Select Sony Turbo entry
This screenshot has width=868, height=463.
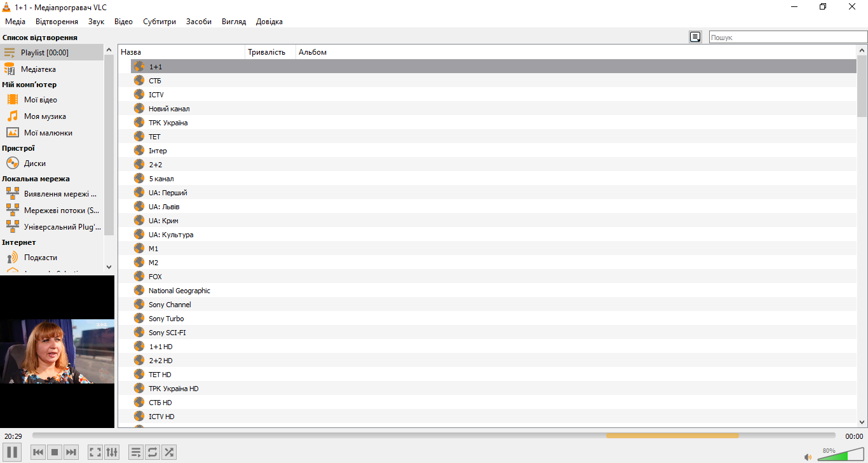[494, 318]
